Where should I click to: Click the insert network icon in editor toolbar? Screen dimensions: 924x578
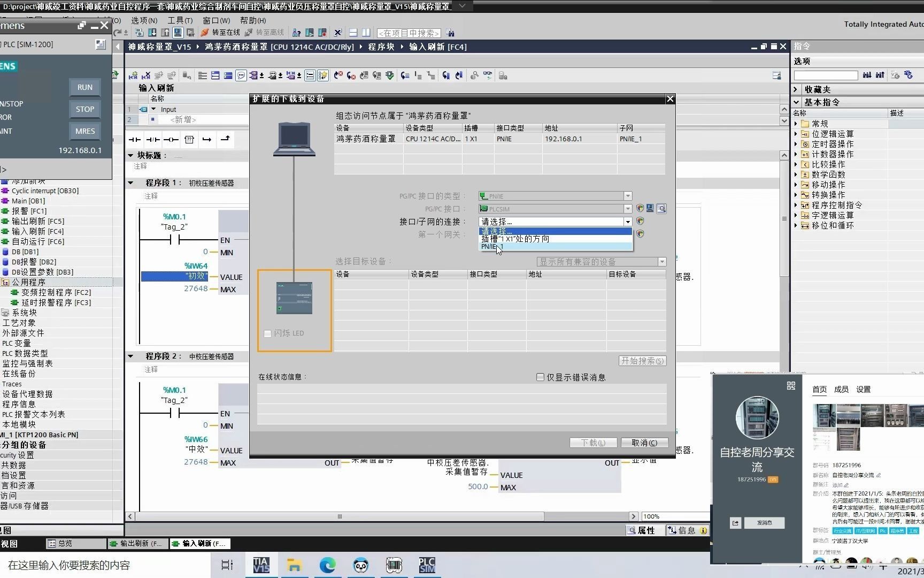click(x=133, y=75)
